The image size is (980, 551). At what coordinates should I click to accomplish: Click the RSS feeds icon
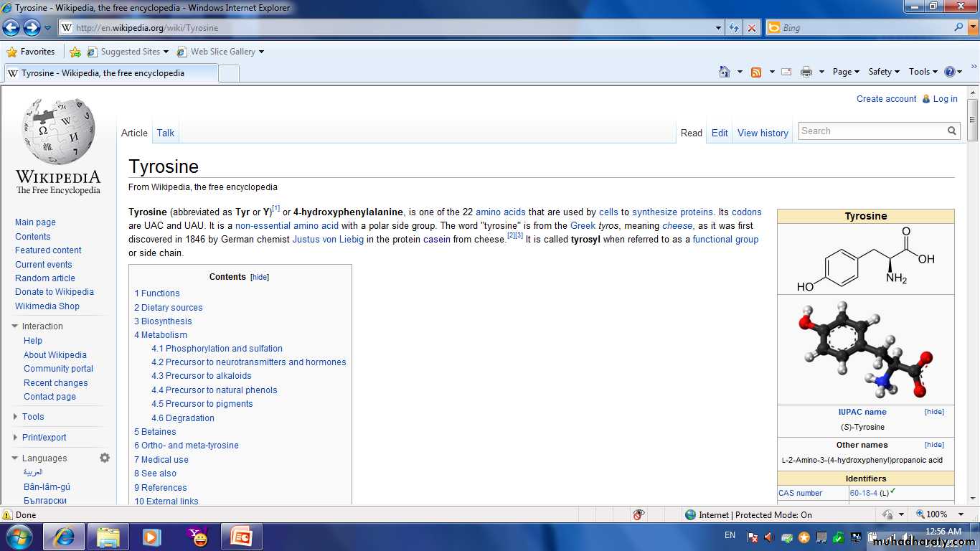[756, 72]
